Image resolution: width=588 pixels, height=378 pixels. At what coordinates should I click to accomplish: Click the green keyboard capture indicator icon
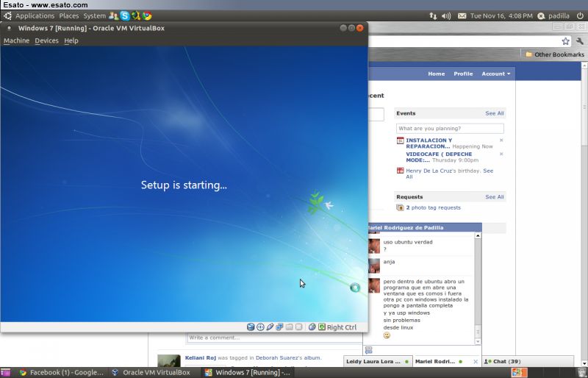[x=322, y=327]
